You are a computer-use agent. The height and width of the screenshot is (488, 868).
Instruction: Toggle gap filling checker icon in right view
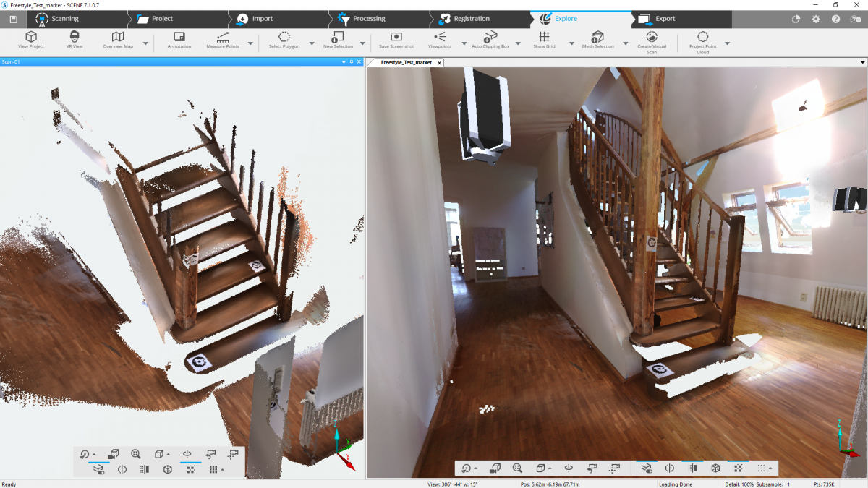[x=738, y=468]
